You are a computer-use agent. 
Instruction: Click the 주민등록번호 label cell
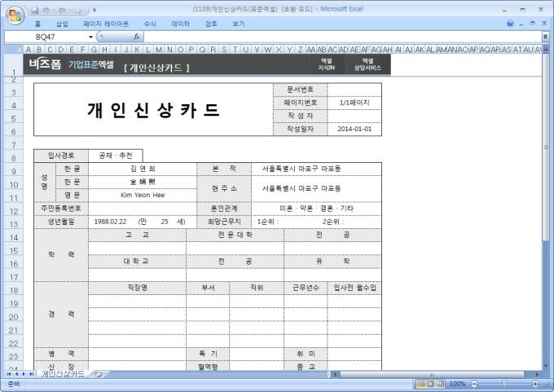61,209
